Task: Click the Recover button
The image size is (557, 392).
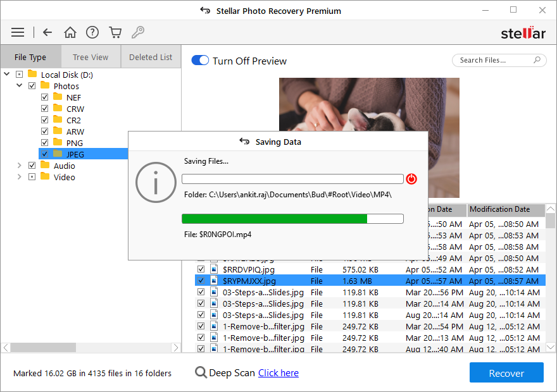Action: [506, 372]
